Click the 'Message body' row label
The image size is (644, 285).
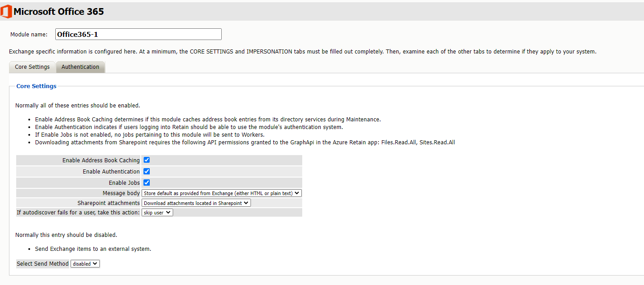[x=121, y=193]
